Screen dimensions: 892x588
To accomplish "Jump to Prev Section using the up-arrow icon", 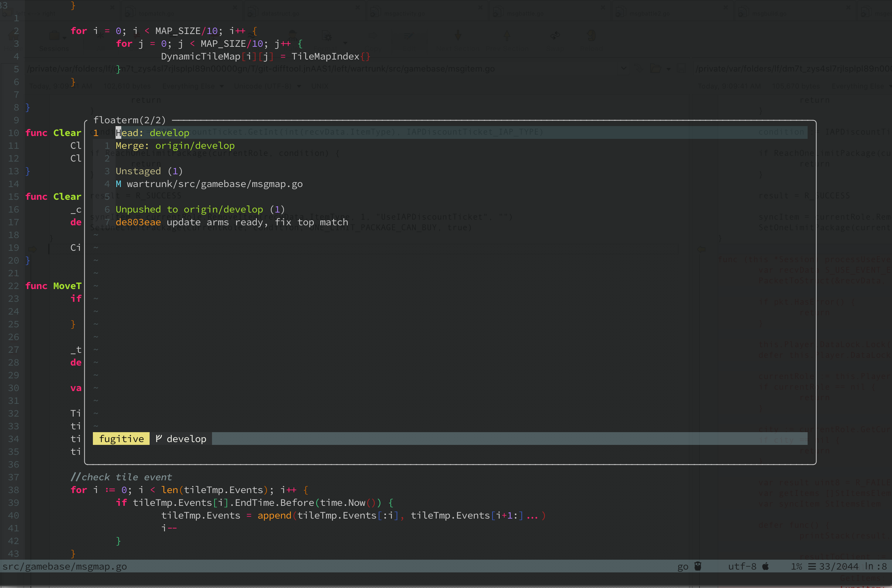I will (507, 36).
